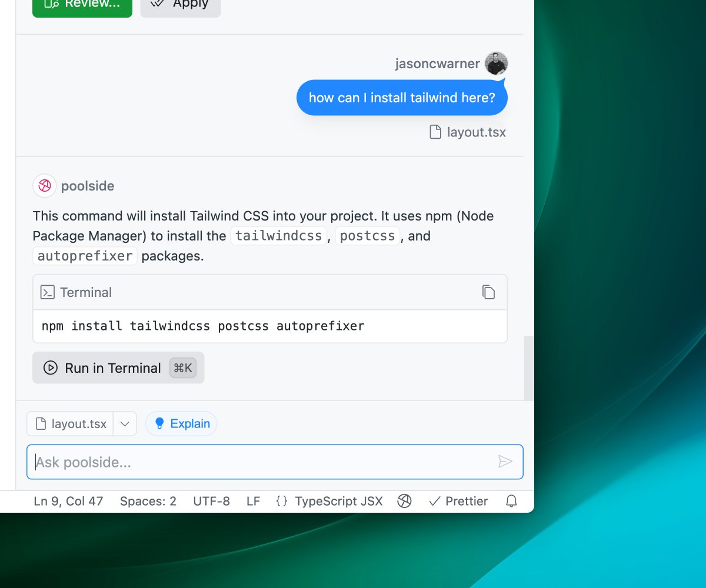Open Spaces: 2 indentation setting
706x588 pixels.
pyautogui.click(x=148, y=501)
